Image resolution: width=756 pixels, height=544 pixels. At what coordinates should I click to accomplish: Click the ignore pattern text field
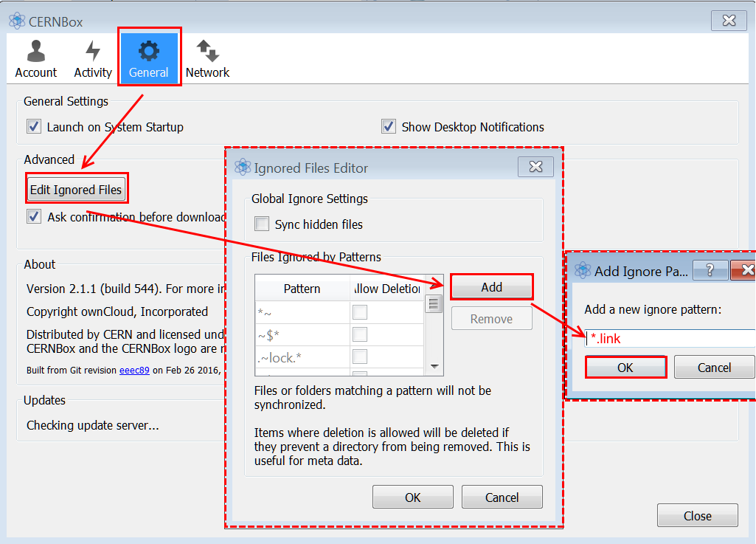[670, 339]
